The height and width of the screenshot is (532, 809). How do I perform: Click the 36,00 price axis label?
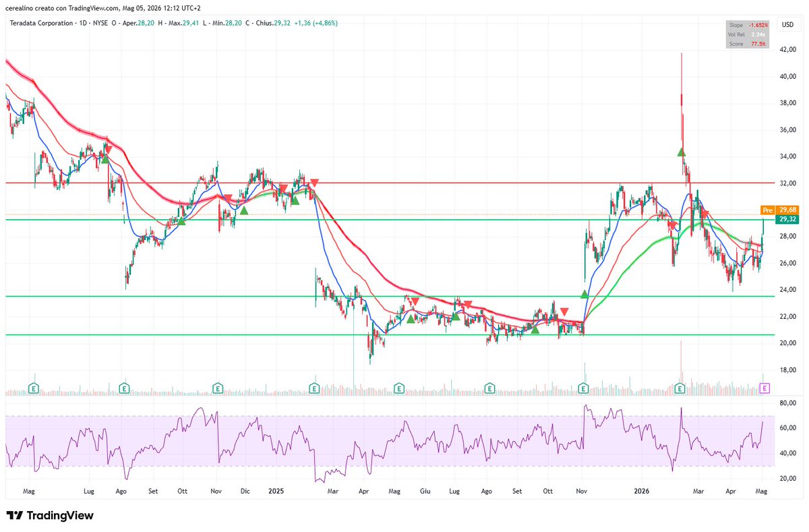[787, 130]
